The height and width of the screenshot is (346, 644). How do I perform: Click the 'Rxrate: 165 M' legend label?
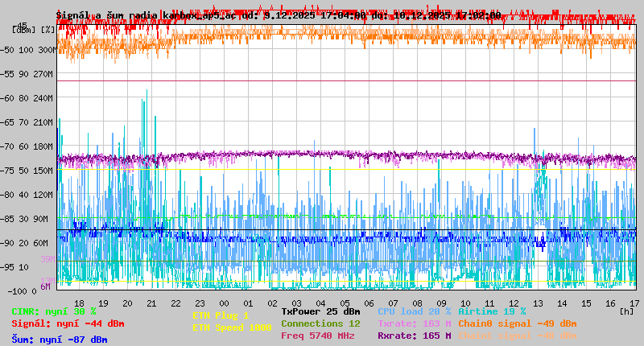click(415, 336)
